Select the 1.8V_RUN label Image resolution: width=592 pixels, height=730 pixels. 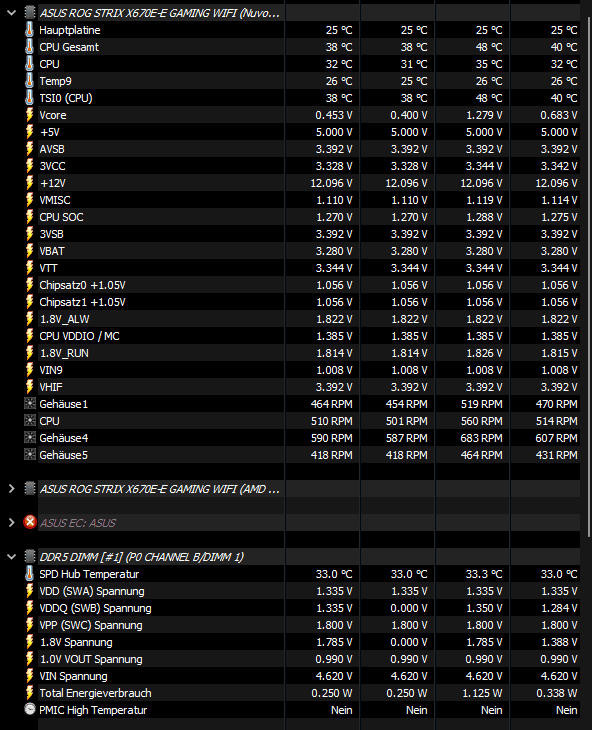point(64,353)
